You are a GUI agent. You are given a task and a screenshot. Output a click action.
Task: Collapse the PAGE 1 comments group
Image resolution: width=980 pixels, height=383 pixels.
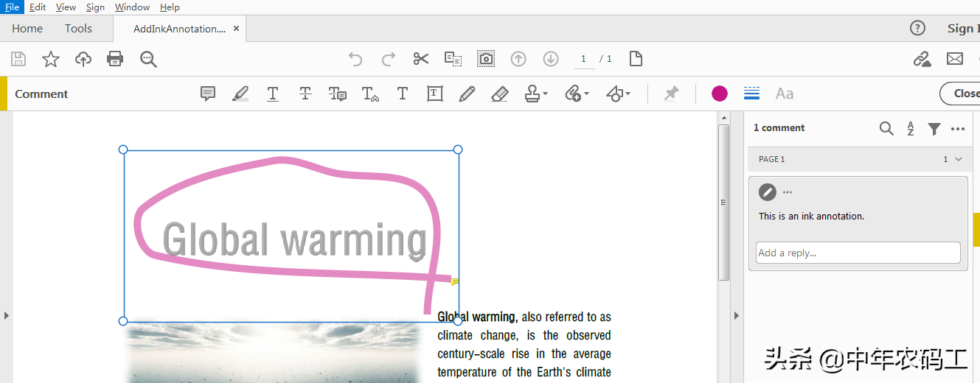959,159
